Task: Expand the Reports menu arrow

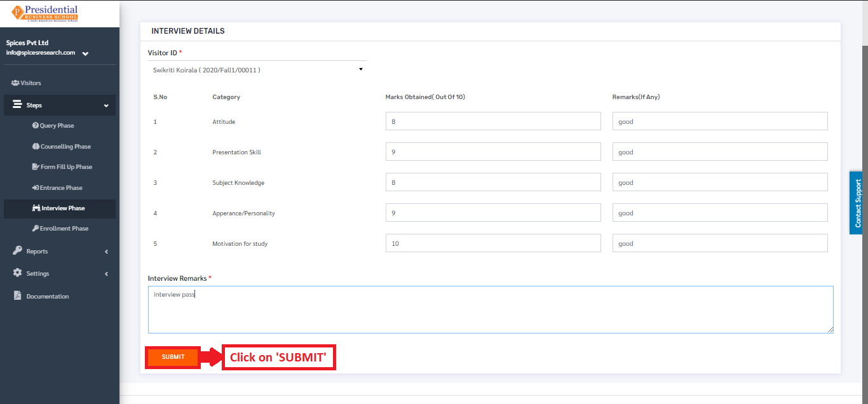Action: tap(106, 252)
